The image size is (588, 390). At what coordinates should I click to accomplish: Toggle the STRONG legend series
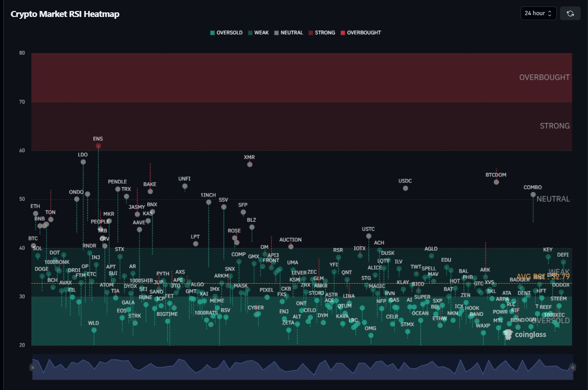coord(322,33)
